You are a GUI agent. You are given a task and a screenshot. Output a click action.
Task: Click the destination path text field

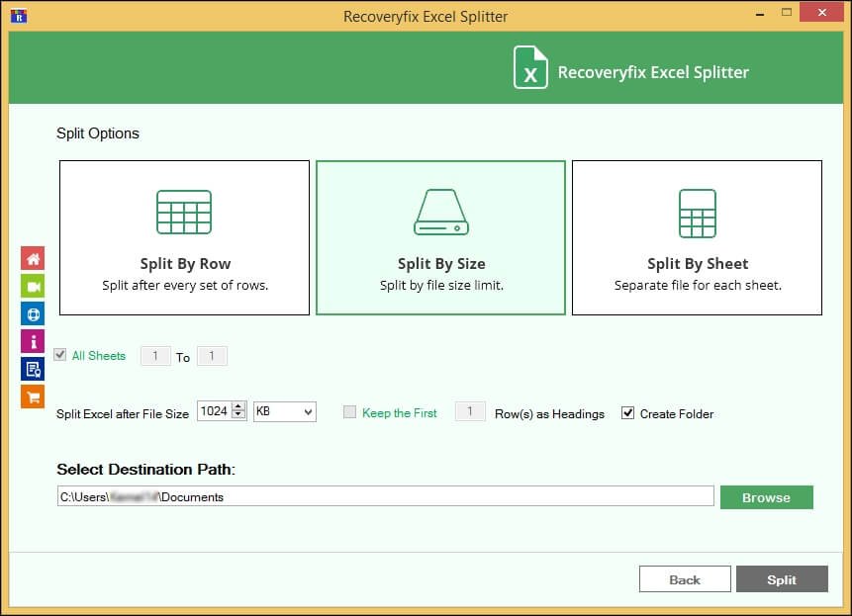coord(385,496)
